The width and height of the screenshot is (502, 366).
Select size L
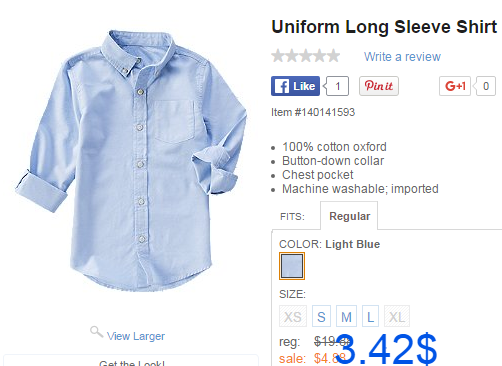370,316
